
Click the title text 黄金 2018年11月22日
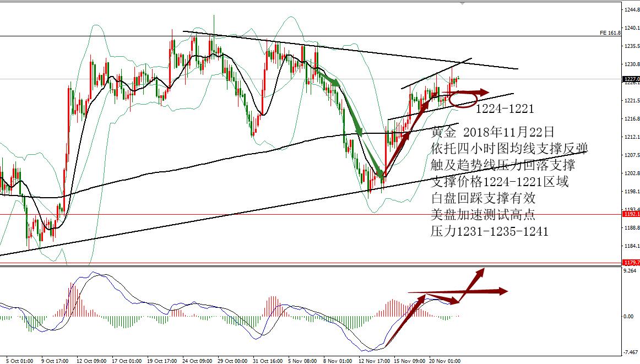[492, 132]
